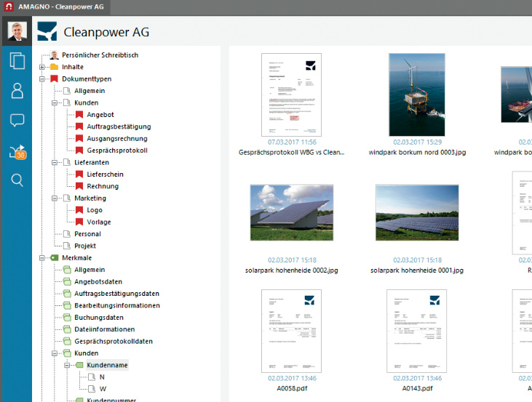Select the solarpark hohenheide 0002.jpg thumbnail

pos(291,212)
